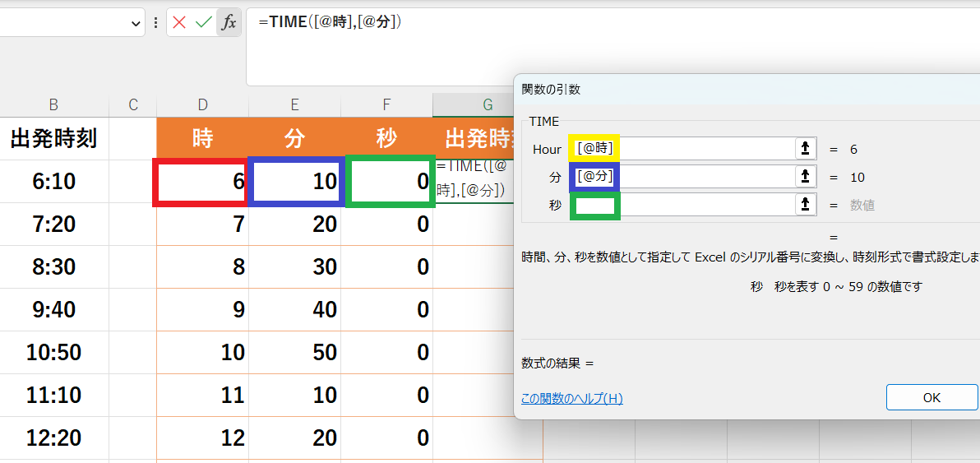Screen dimensions: 980x463
Task: Select minute cell with value 50
Action: (294, 353)
